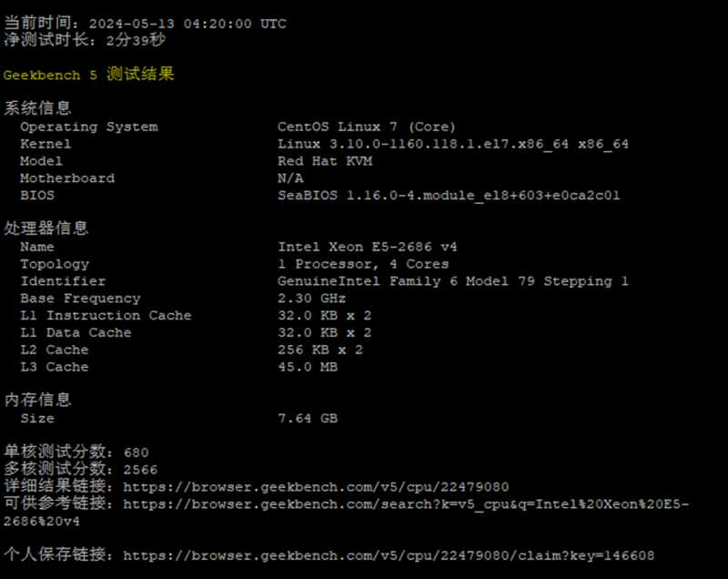Viewport: 728px width, 579px height.
Task: Click the multi-core score 2566
Action: (140, 470)
